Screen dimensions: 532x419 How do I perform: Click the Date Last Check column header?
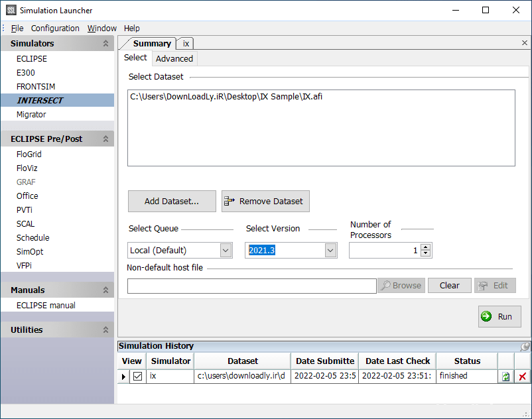(x=397, y=361)
